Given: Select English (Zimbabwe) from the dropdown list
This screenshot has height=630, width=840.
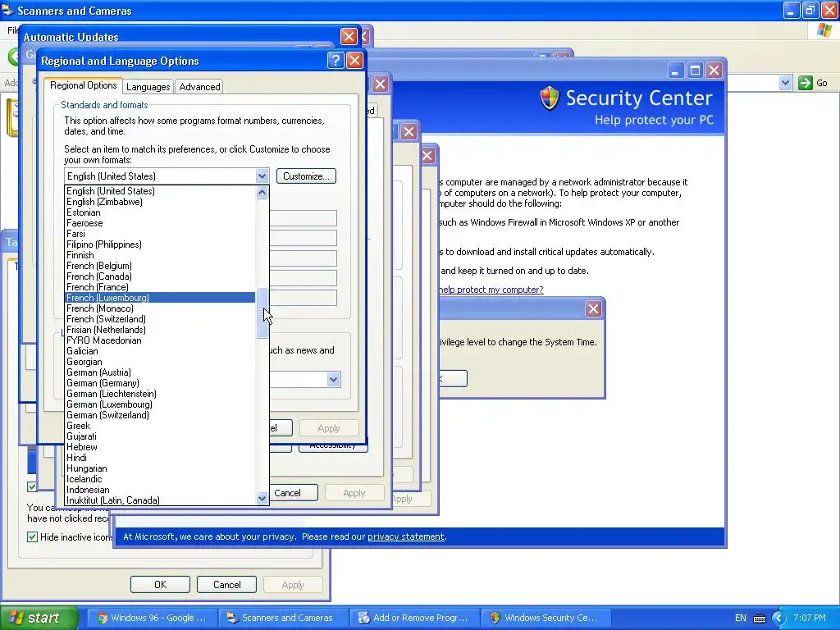Looking at the screenshot, I should pyautogui.click(x=160, y=202).
